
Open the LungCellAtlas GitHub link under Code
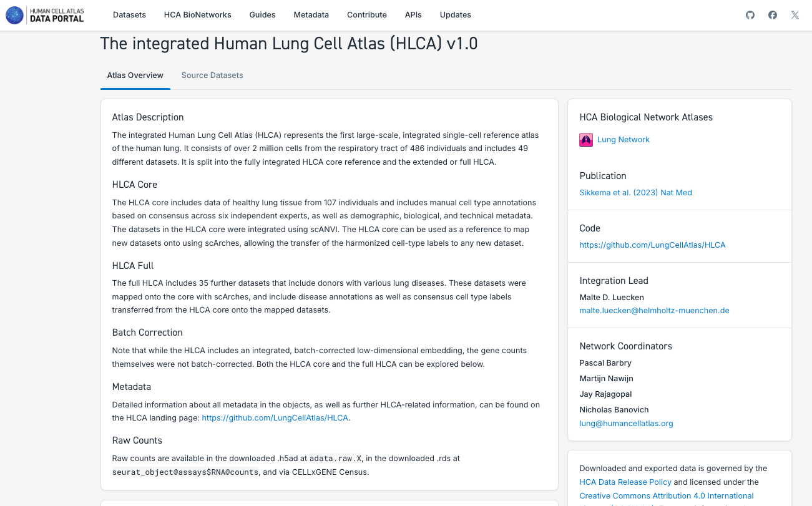click(x=652, y=245)
